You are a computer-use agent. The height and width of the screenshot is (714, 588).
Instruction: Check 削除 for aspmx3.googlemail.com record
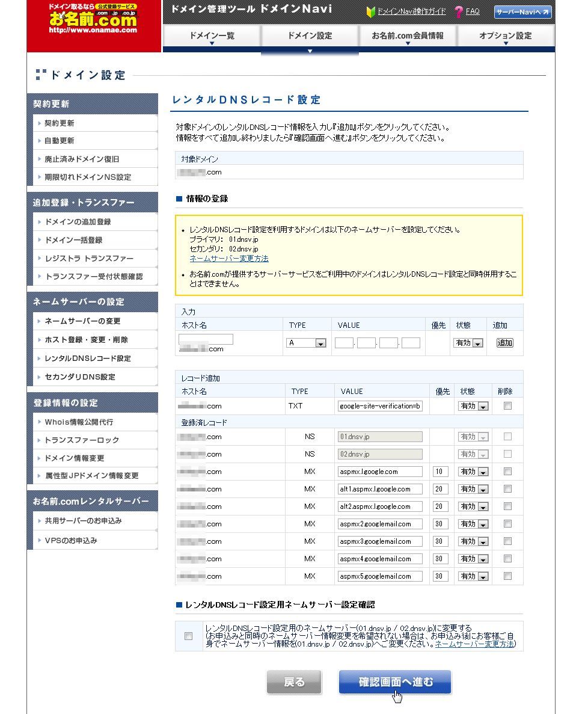pos(508,541)
